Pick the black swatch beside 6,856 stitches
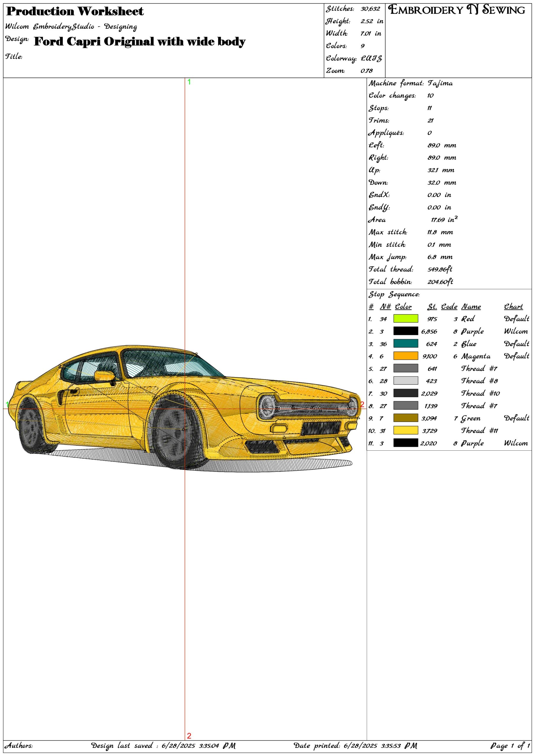Screen dimensions: 535x756 (x=406, y=331)
